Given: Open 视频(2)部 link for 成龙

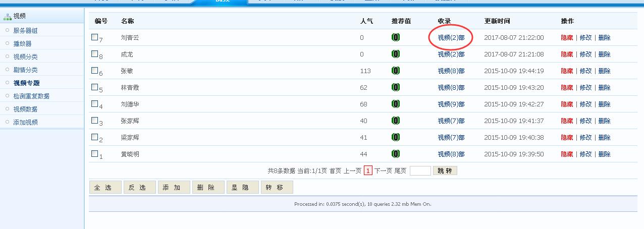Looking at the screenshot, I should 451,54.
